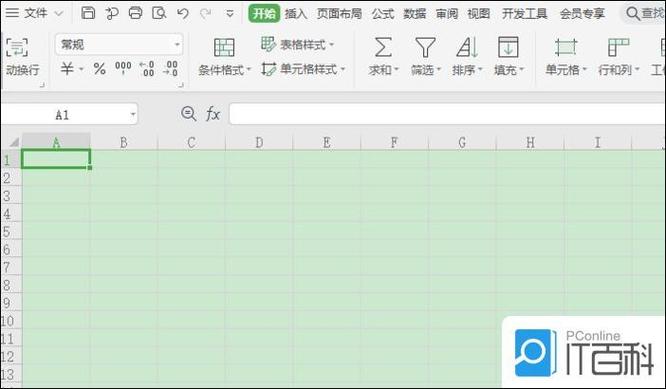The image size is (666, 389).
Task: Click the 求和 sum sigma icon
Action: [x=383, y=47]
